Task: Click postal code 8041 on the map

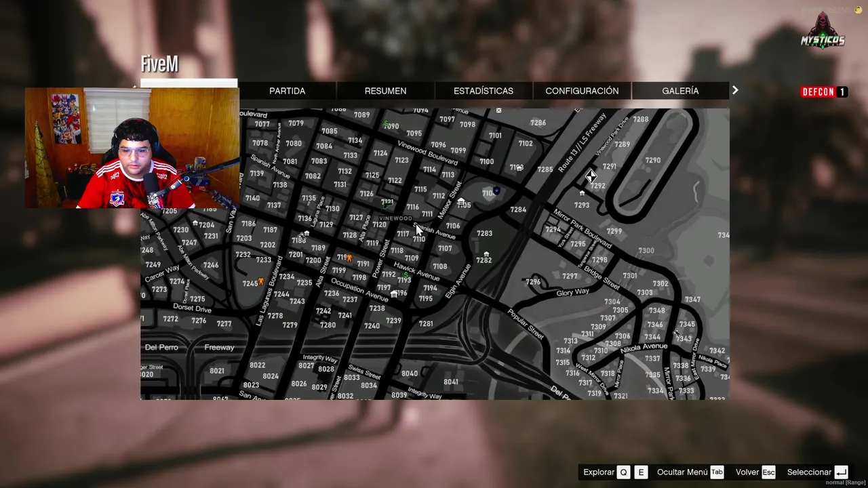Action: click(x=451, y=382)
